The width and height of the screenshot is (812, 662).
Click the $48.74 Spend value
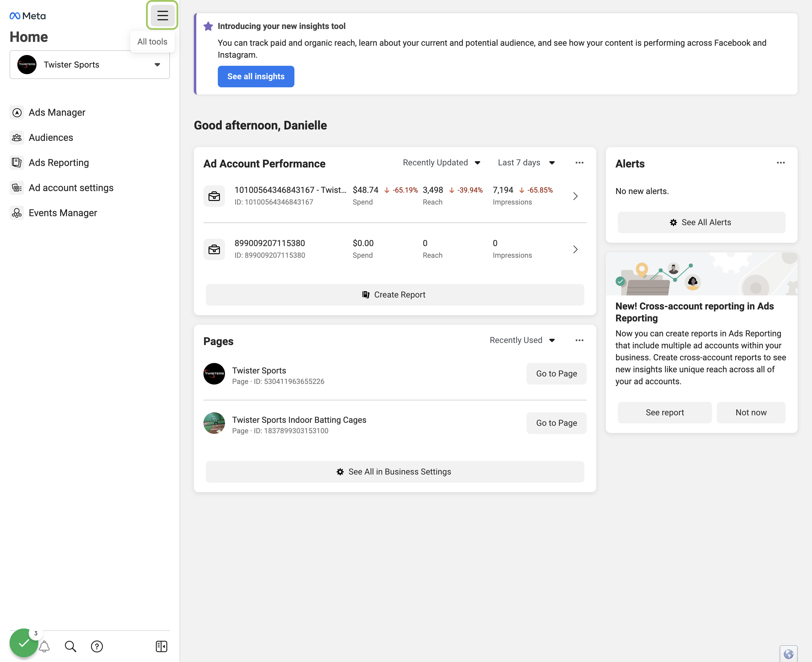[x=365, y=190]
